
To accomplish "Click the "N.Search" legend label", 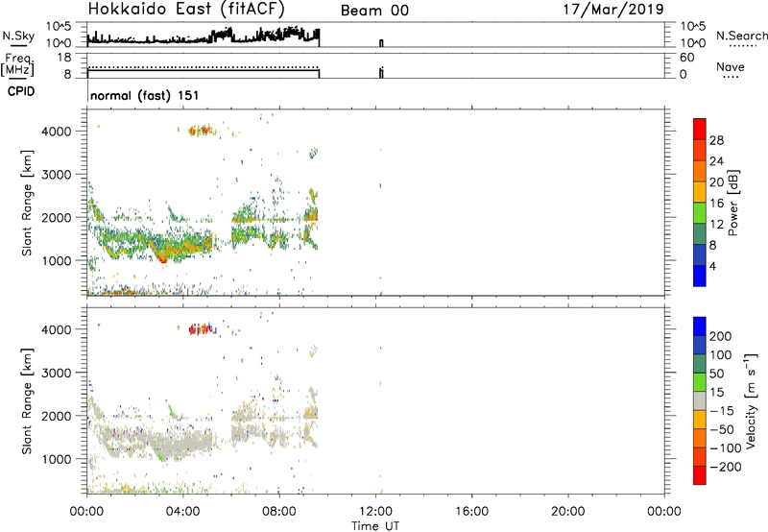I will click(x=741, y=36).
